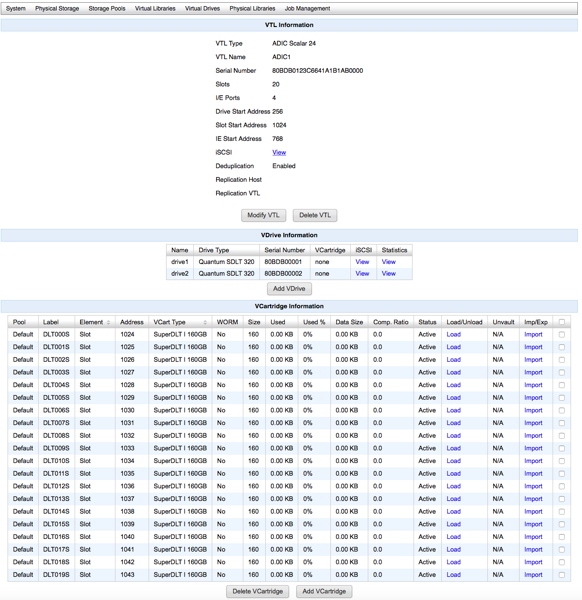This screenshot has height=600, width=582.
Task: Click the Status column header
Action: point(427,322)
